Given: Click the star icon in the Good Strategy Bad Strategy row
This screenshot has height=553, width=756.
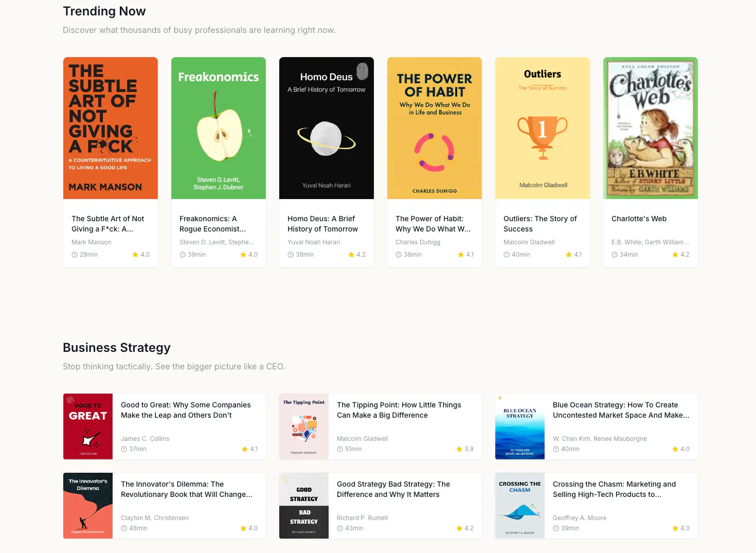Looking at the screenshot, I should coord(459,528).
